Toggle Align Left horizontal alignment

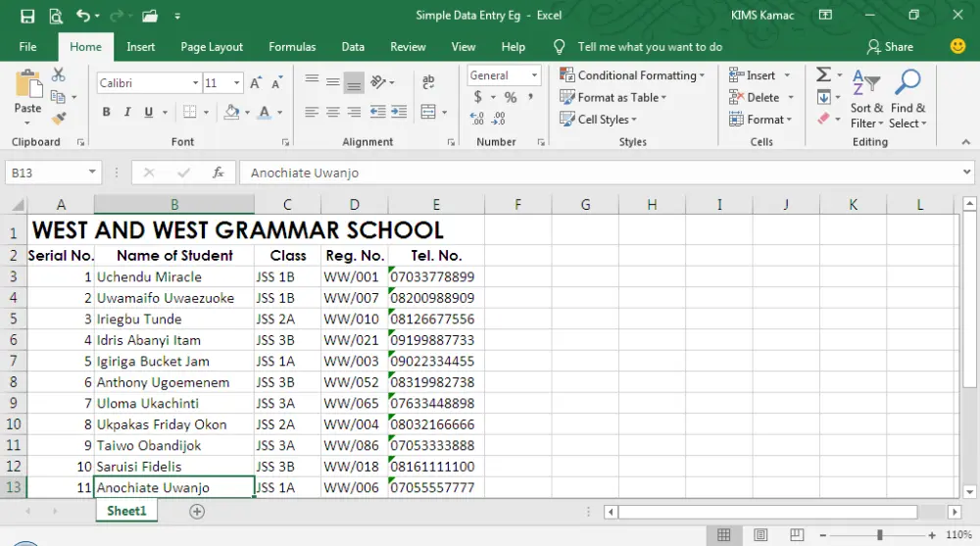pos(312,112)
